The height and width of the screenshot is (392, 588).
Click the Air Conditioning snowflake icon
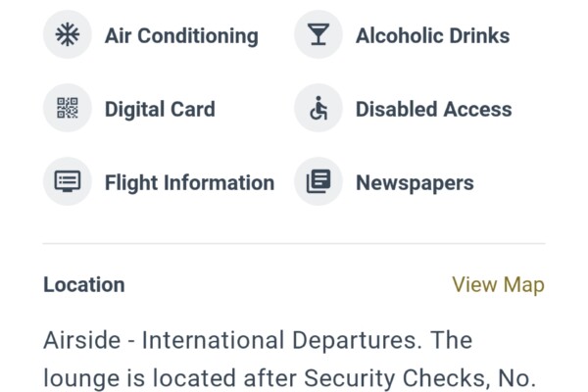[67, 35]
